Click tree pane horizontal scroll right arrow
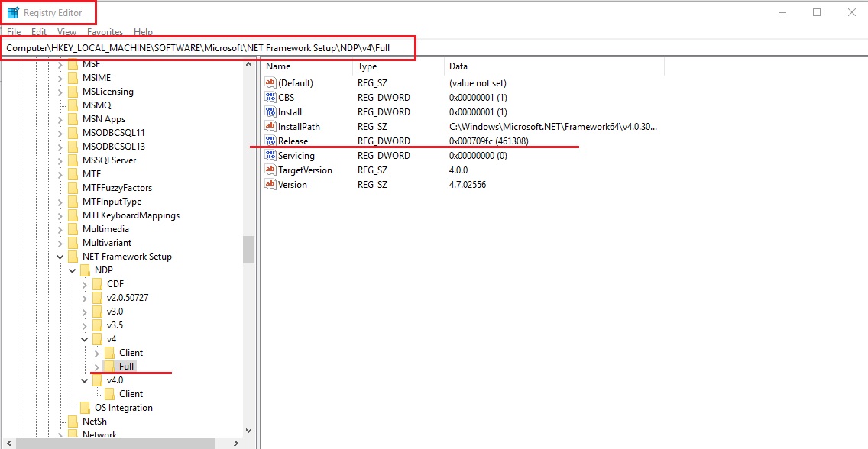Screen dimensions: 868x449 coord(236,443)
